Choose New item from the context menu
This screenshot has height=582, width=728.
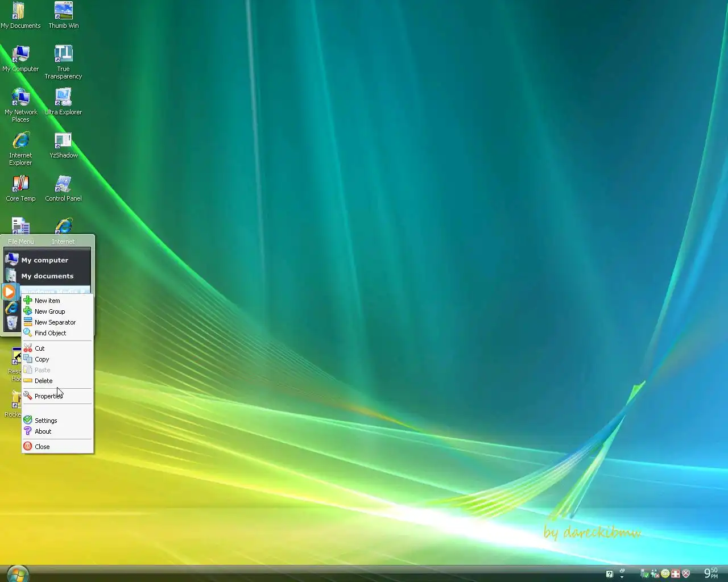point(57,301)
